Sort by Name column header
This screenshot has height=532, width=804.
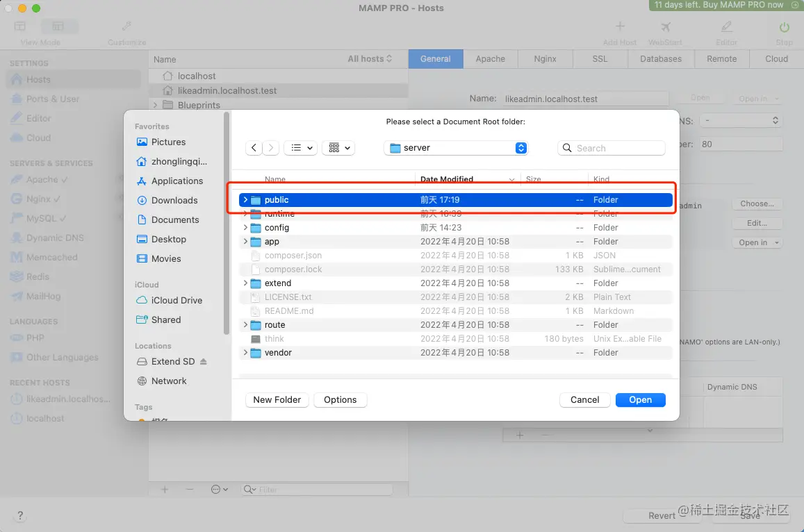[x=275, y=179]
